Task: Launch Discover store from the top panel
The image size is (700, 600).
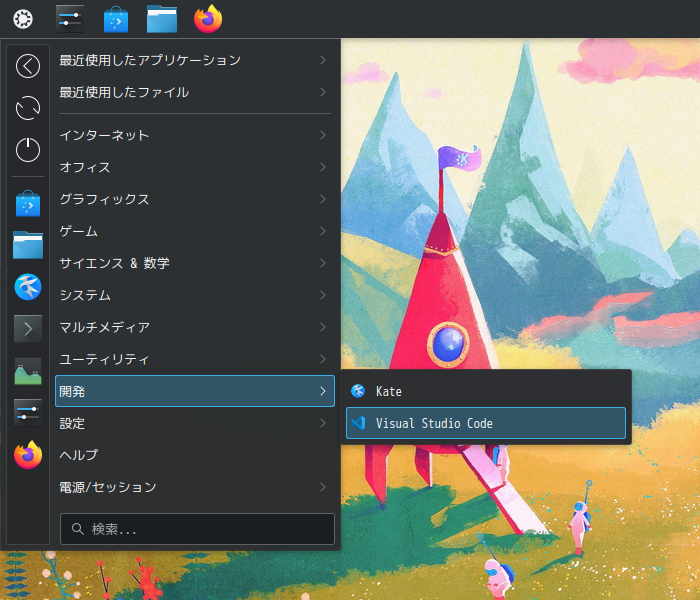Action: point(116,19)
